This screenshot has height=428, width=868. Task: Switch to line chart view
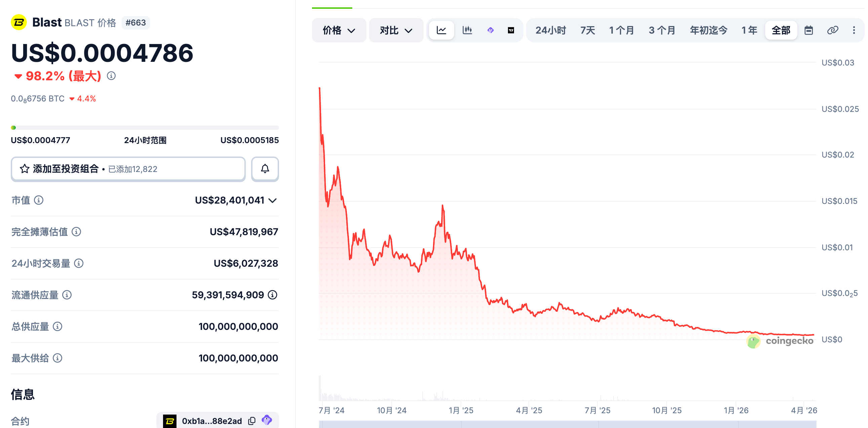point(441,30)
